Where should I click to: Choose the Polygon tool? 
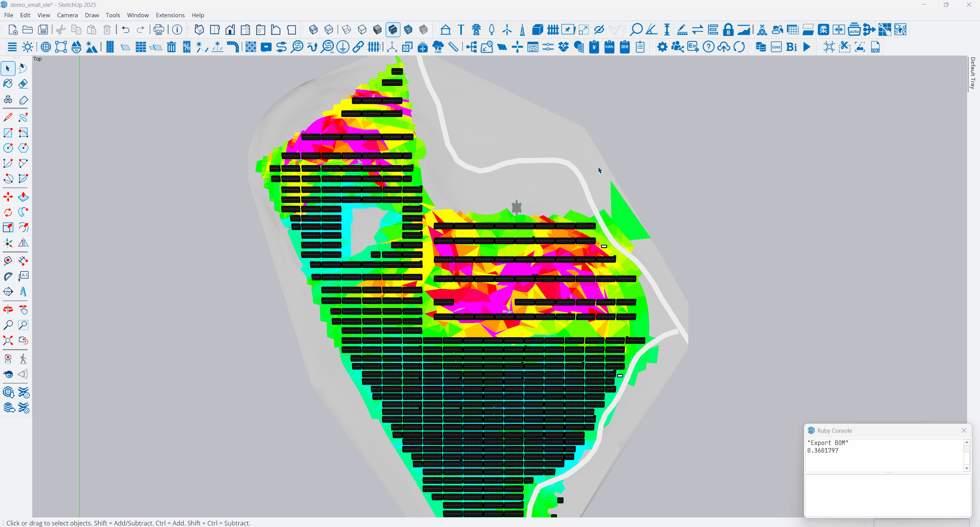[23, 148]
